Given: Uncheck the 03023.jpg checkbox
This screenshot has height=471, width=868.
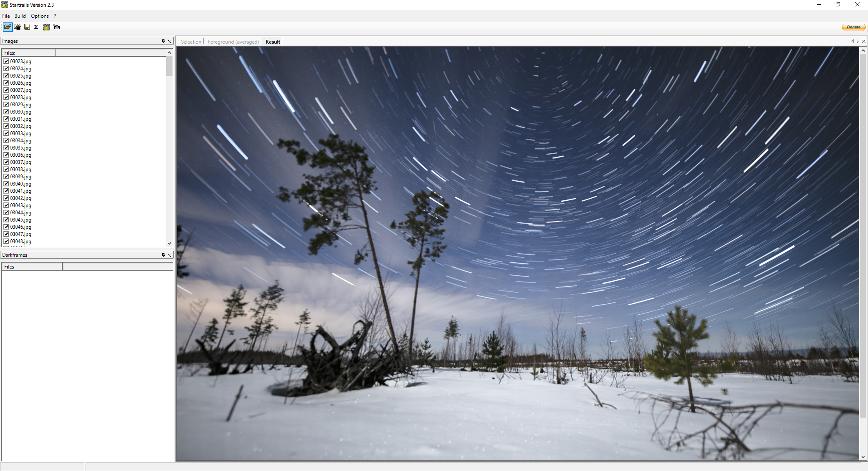Looking at the screenshot, I should pos(6,61).
